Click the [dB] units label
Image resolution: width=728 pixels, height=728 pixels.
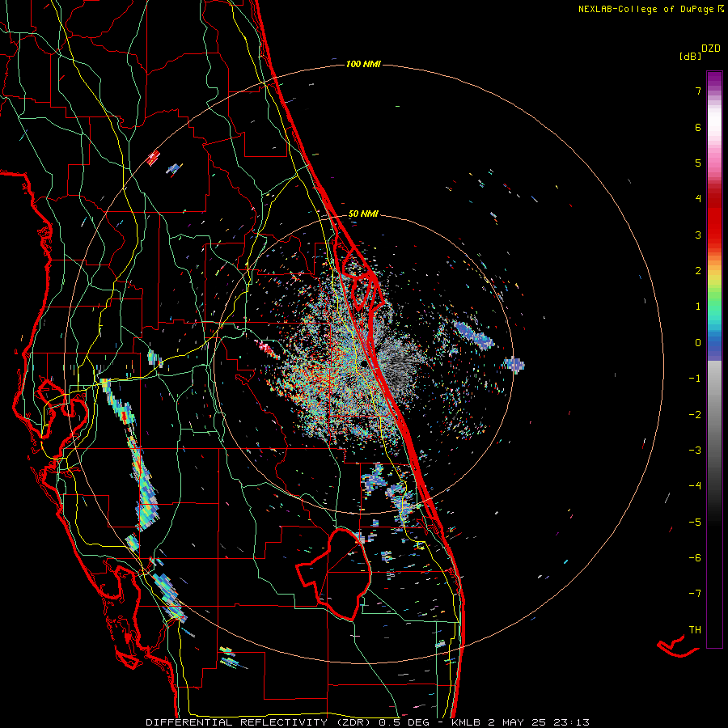[690, 57]
